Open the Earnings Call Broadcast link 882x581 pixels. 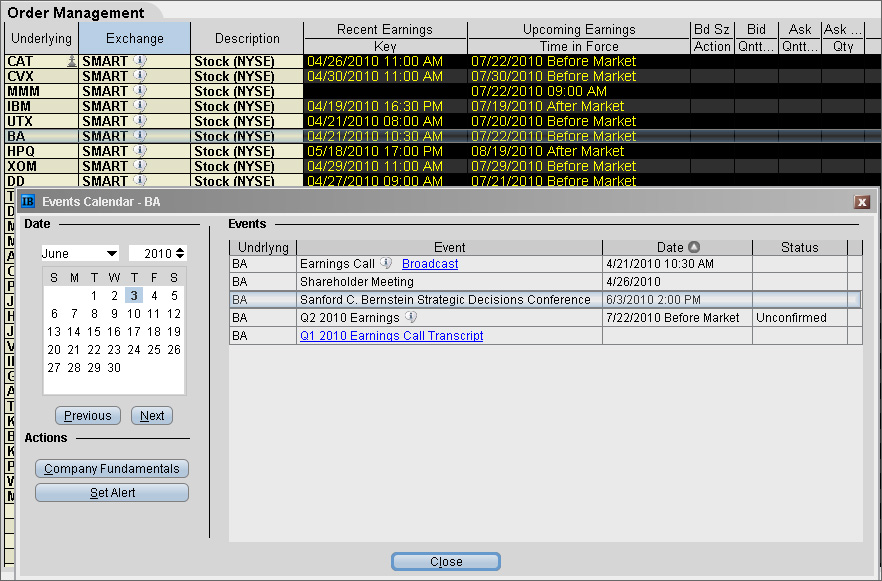(x=430, y=264)
